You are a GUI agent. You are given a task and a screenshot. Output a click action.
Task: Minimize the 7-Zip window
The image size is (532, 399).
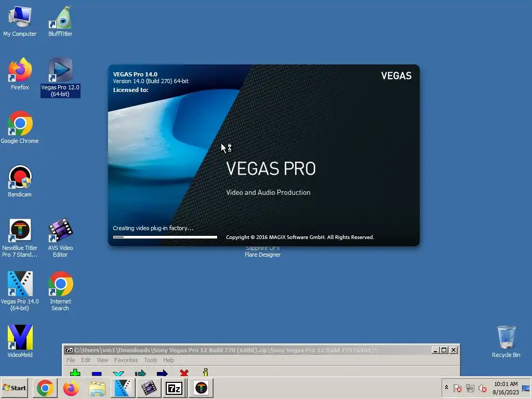point(436,350)
